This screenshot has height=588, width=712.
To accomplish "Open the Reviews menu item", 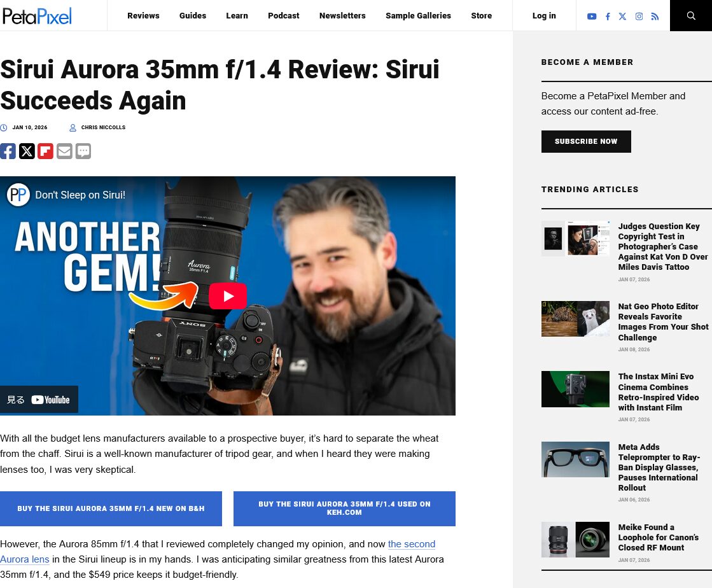I will (143, 15).
